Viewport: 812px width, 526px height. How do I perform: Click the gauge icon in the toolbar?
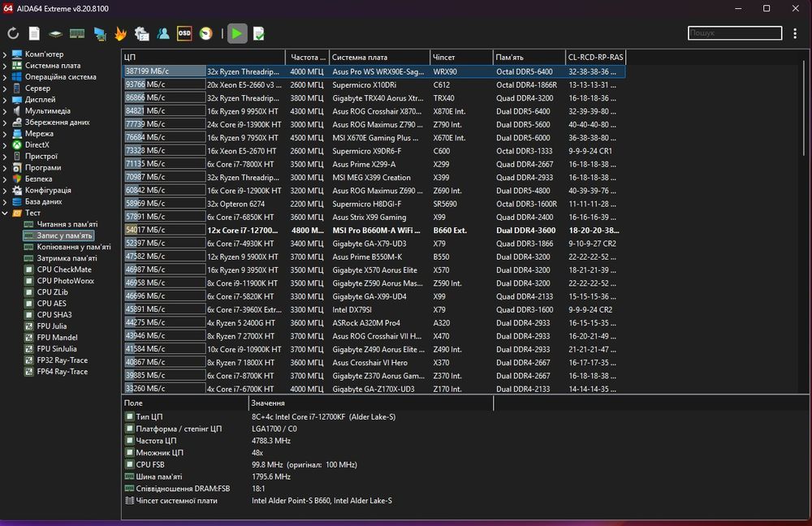(206, 33)
